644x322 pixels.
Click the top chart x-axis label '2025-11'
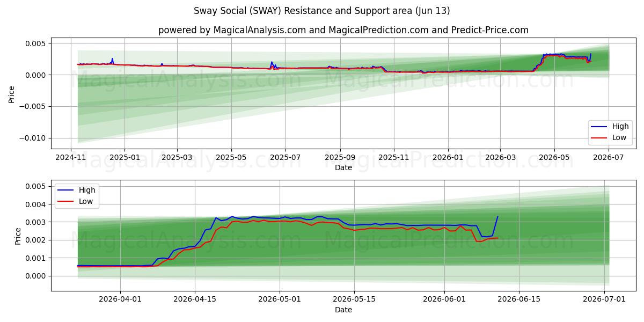(394, 157)
